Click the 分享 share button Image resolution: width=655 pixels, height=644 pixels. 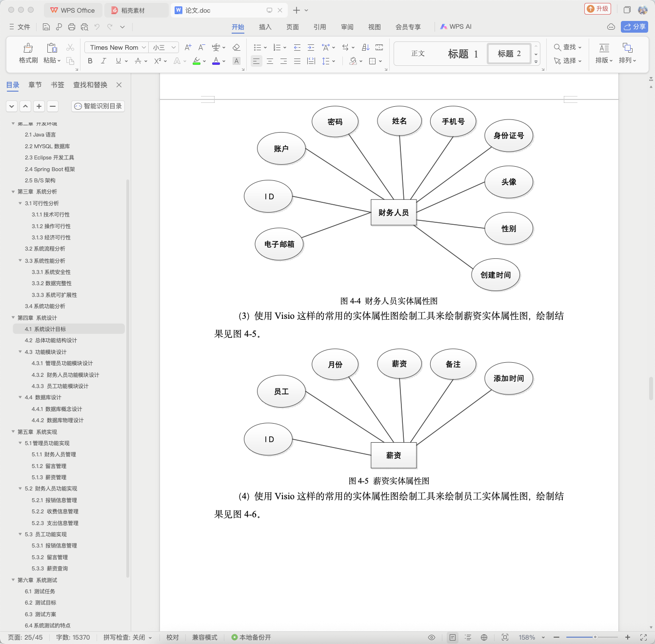coord(634,27)
